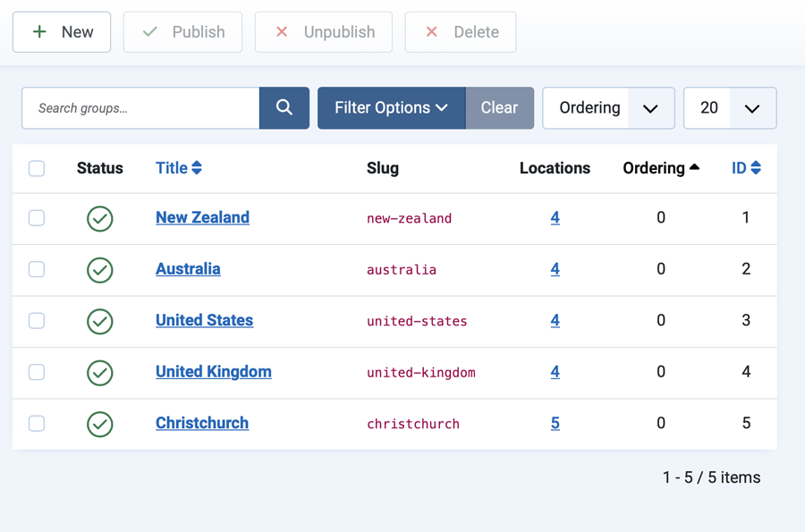Select all rows with header checkbox
The width and height of the screenshot is (805, 532).
click(x=37, y=168)
